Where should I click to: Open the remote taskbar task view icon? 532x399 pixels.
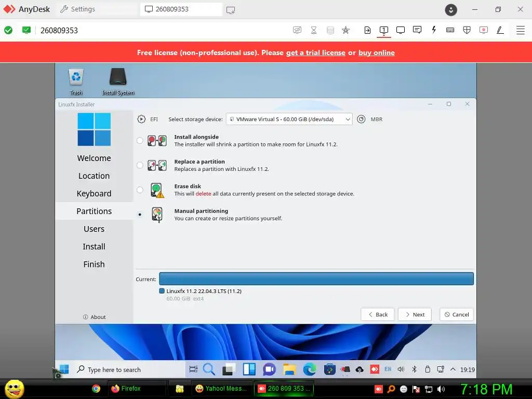pyautogui.click(x=193, y=369)
